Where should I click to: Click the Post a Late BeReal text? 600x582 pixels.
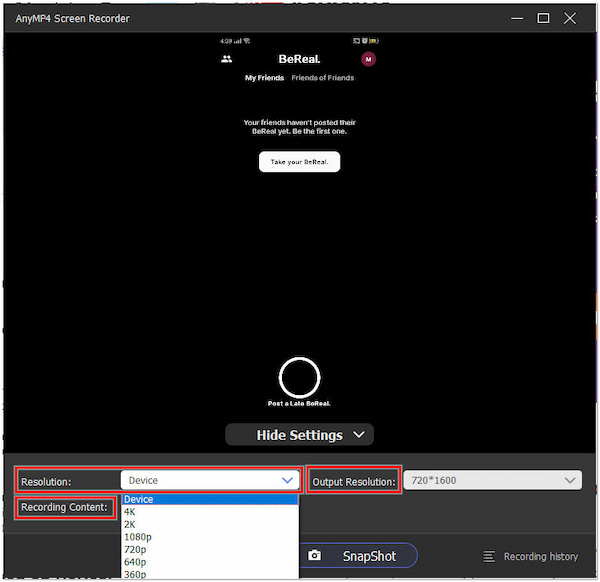click(299, 404)
